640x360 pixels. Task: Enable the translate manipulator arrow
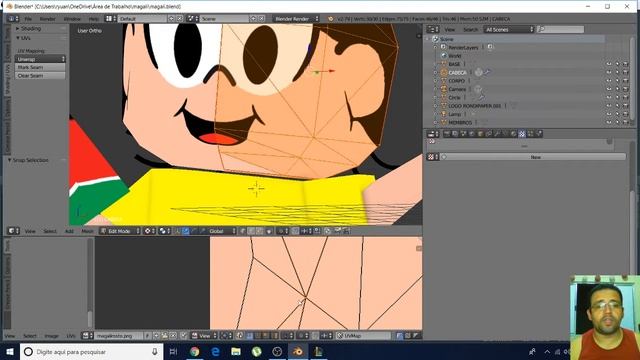(x=186, y=231)
